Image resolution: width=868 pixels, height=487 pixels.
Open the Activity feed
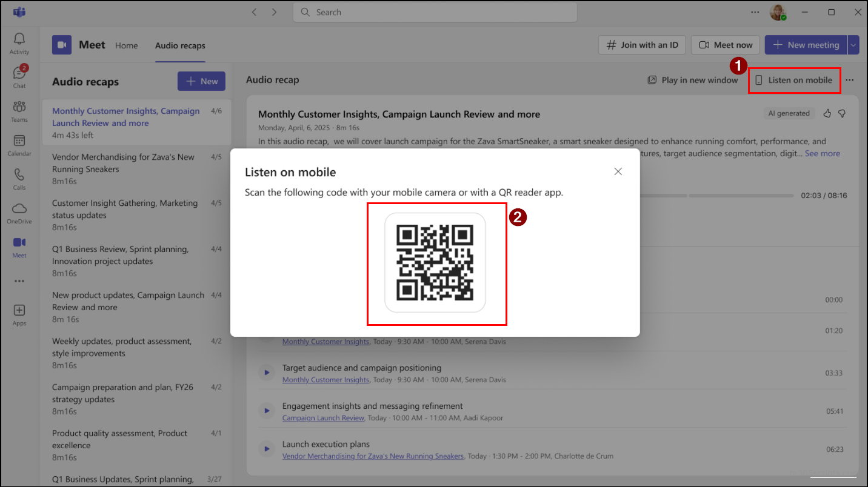[19, 42]
